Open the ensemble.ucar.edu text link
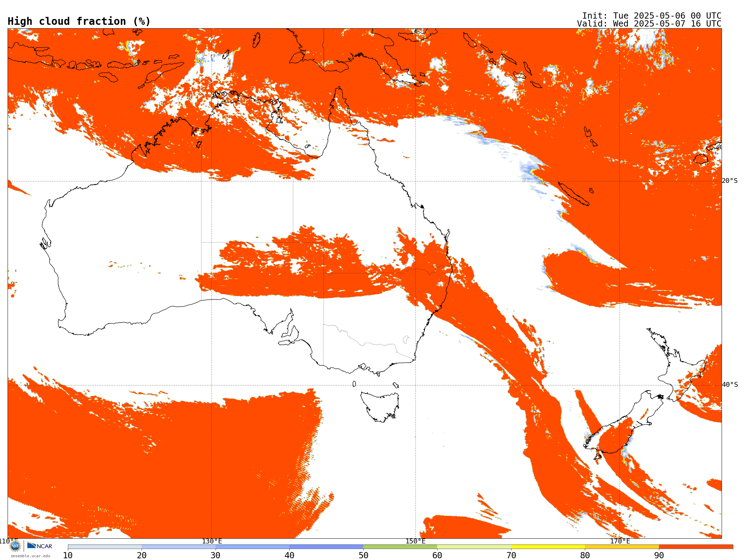The width and height of the screenshot is (744, 560). (30, 556)
